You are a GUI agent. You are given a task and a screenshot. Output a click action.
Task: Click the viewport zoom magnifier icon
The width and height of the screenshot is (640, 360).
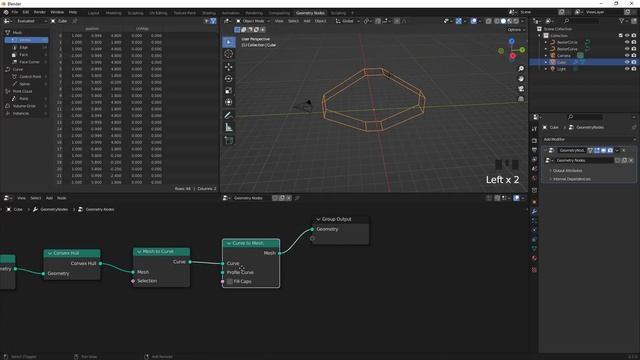pos(521,69)
